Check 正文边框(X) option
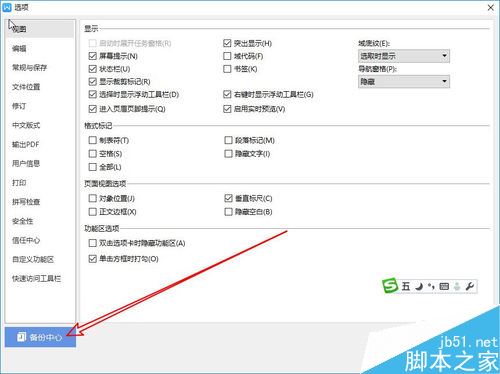500x374 pixels. (93, 212)
